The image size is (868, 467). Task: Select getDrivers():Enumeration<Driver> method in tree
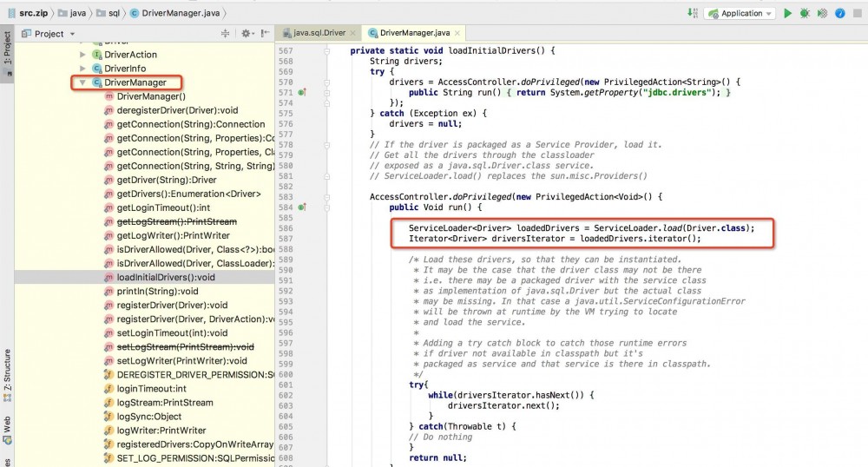(x=188, y=194)
